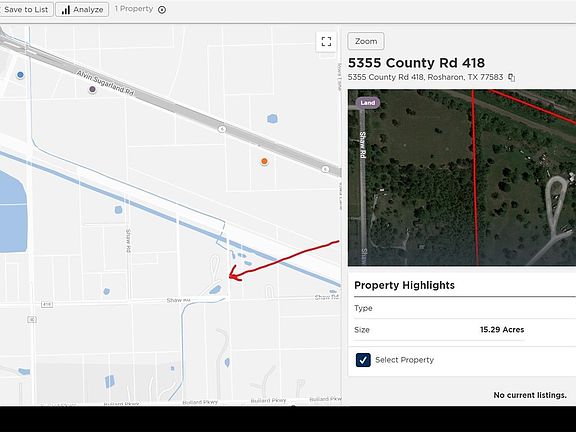Click the Size row label
The width and height of the screenshot is (576, 432).
point(362,330)
